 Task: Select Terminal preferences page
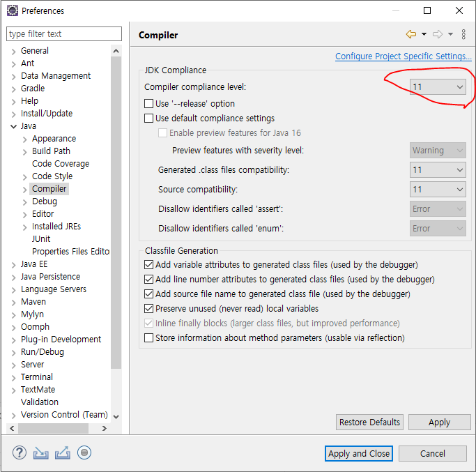point(37,377)
